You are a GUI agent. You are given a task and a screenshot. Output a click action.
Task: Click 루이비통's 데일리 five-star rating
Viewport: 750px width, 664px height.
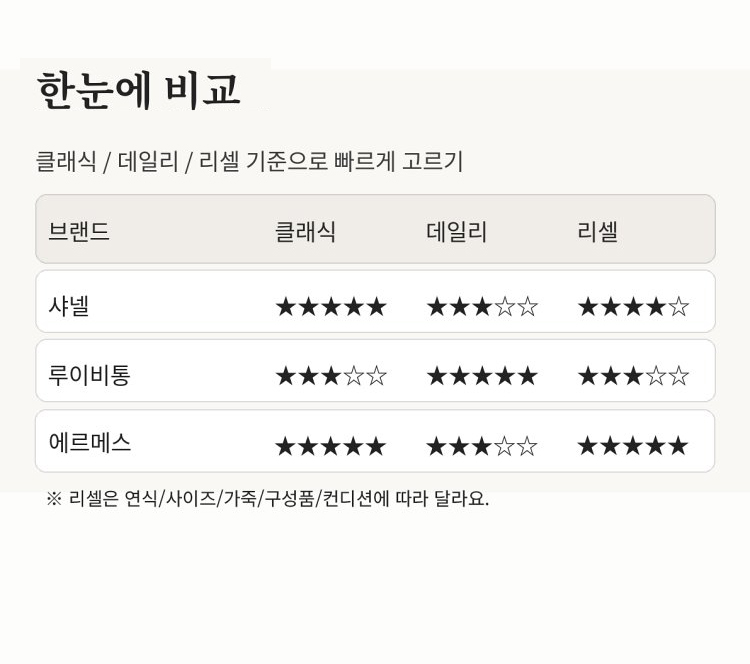(481, 376)
